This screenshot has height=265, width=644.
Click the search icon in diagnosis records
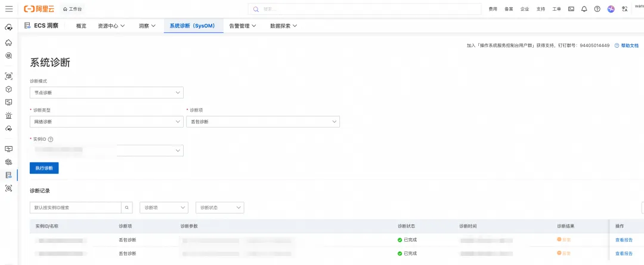[x=127, y=208]
